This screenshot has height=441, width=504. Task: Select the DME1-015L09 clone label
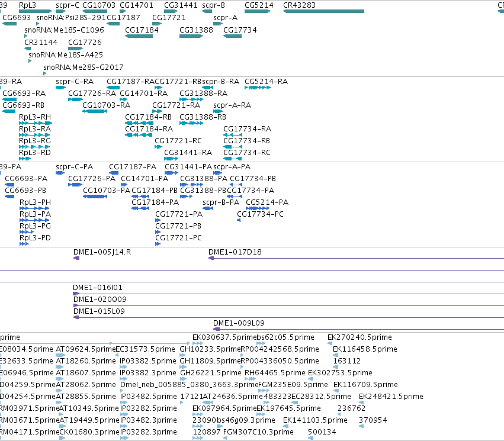tap(99, 311)
